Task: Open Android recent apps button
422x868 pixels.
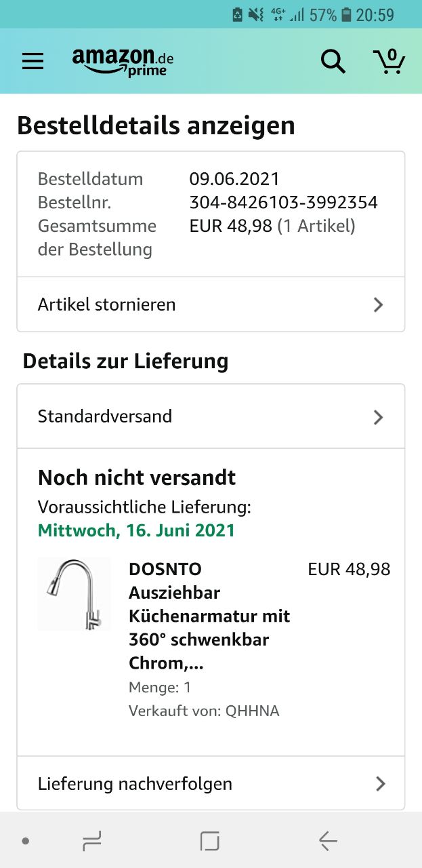Action: (92, 842)
